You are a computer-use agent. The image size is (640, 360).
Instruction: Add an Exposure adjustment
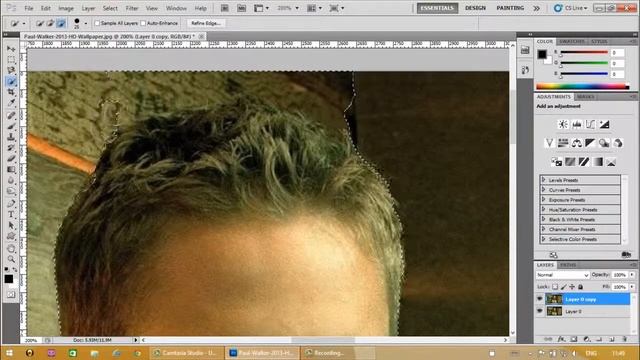click(x=604, y=124)
